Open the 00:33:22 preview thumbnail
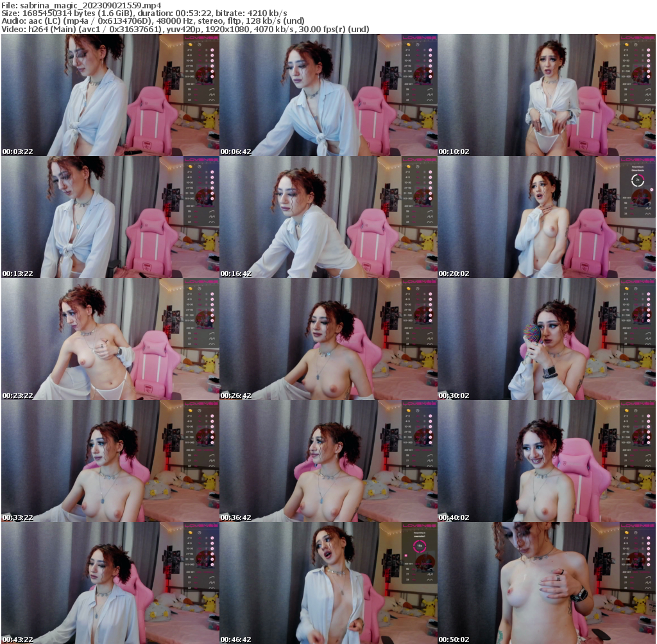 [x=110, y=461]
